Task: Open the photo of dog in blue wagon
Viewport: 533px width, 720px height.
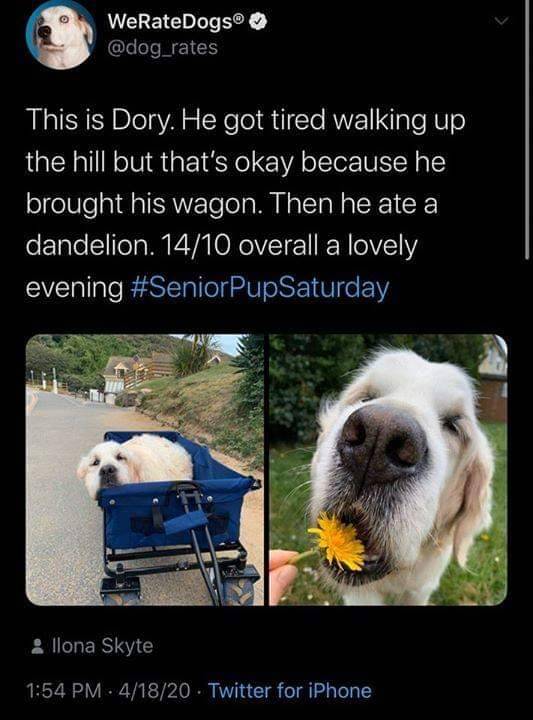Action: pos(145,470)
